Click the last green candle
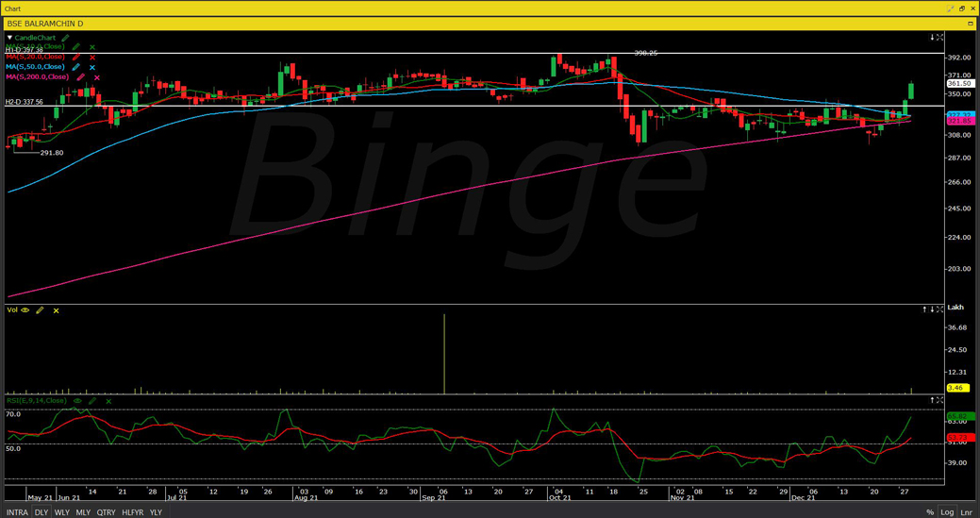980x518 pixels. [911, 91]
